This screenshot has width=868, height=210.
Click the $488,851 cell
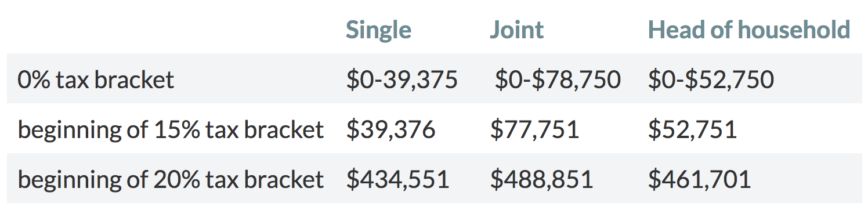tap(541, 179)
